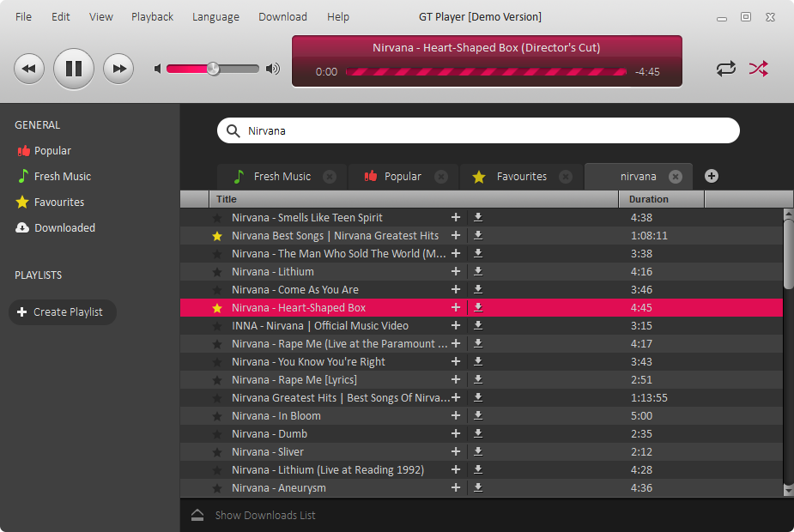Toggle repeat mode

point(725,69)
